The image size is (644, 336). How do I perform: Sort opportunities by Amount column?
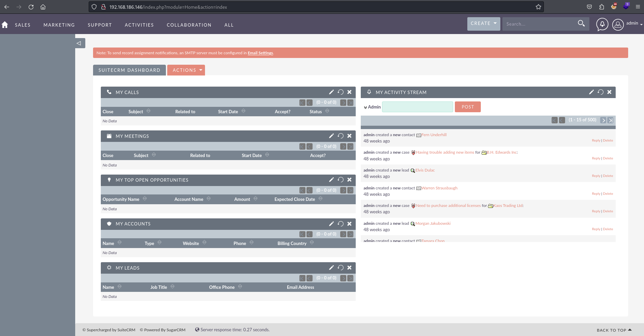pos(255,199)
